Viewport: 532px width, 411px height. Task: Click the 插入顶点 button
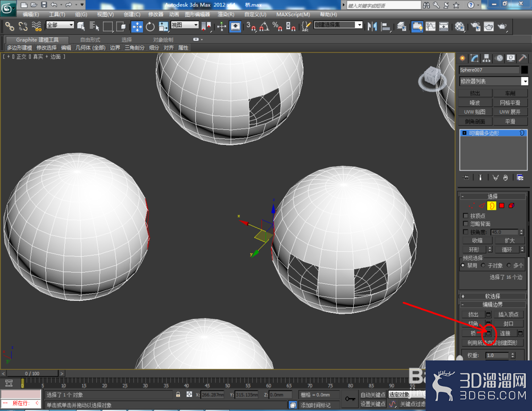[508, 315]
